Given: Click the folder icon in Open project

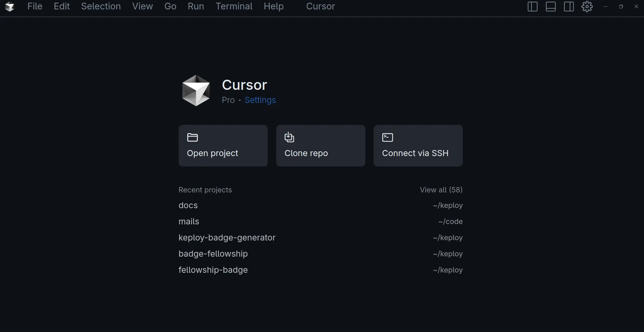Looking at the screenshot, I should pos(192,137).
